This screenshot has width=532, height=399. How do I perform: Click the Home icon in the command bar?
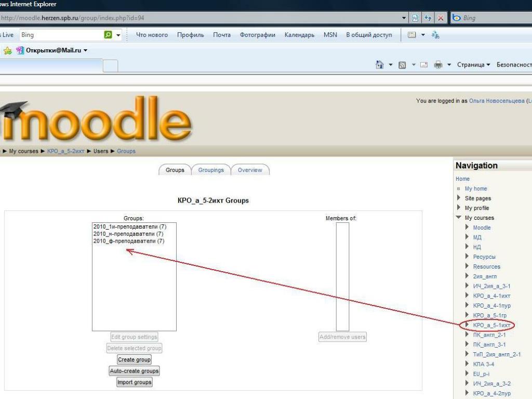tap(380, 64)
